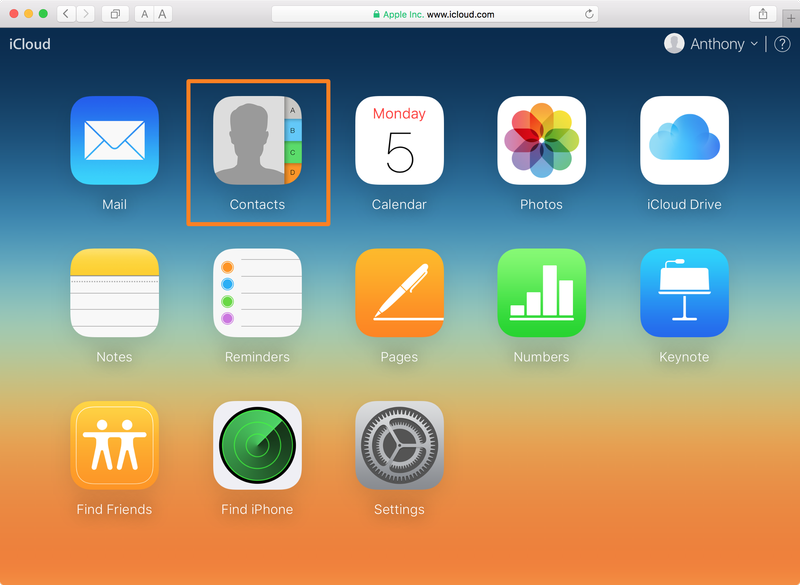Decrease text size with small A button
The image size is (800, 585).
point(144,14)
